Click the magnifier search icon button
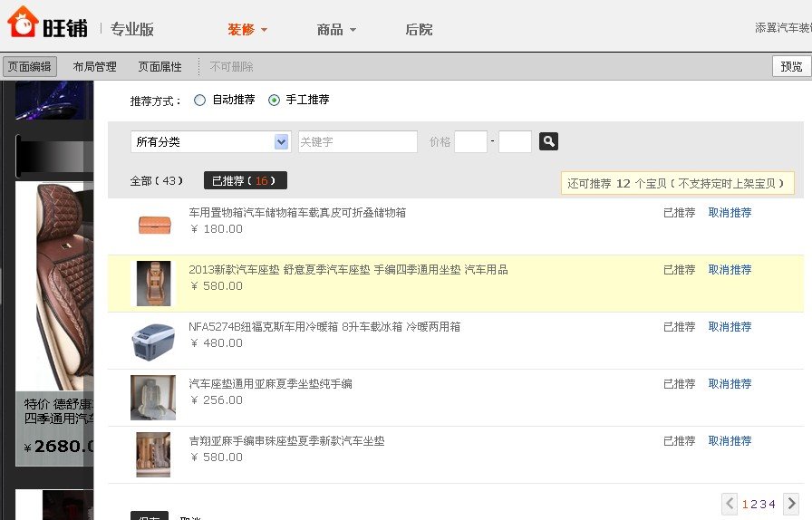The height and width of the screenshot is (520, 812). [x=548, y=141]
